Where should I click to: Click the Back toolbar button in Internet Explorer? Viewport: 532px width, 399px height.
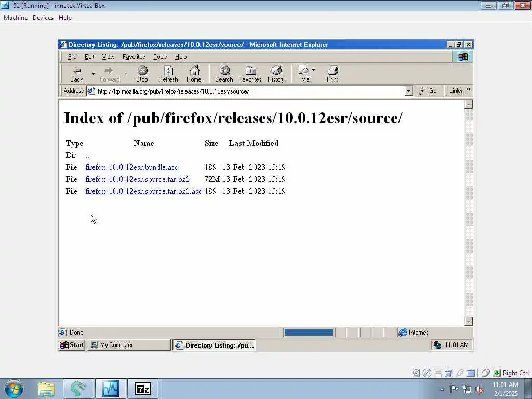[x=77, y=74]
